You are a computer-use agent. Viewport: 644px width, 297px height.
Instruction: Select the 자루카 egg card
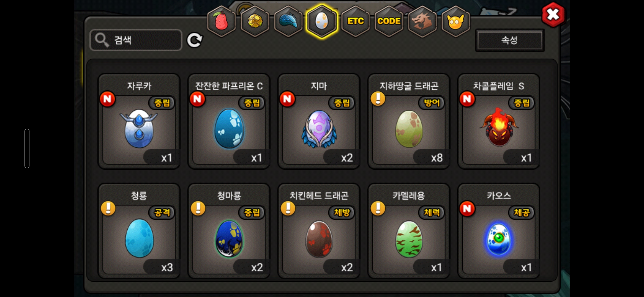click(139, 121)
